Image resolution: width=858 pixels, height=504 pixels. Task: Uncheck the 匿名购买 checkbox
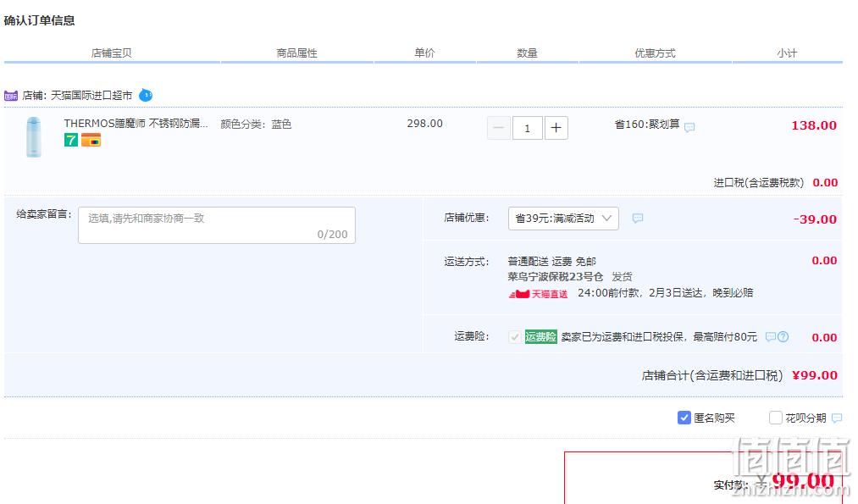tap(684, 418)
